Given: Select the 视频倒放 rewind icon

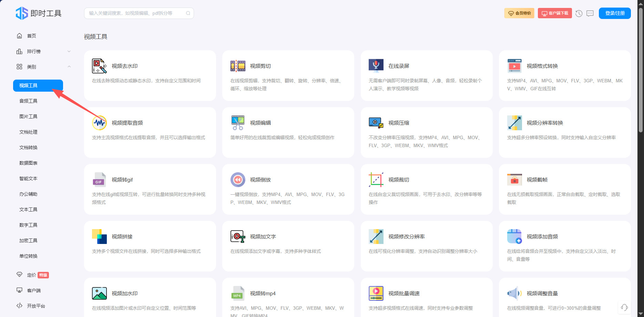Looking at the screenshot, I should point(238,180).
